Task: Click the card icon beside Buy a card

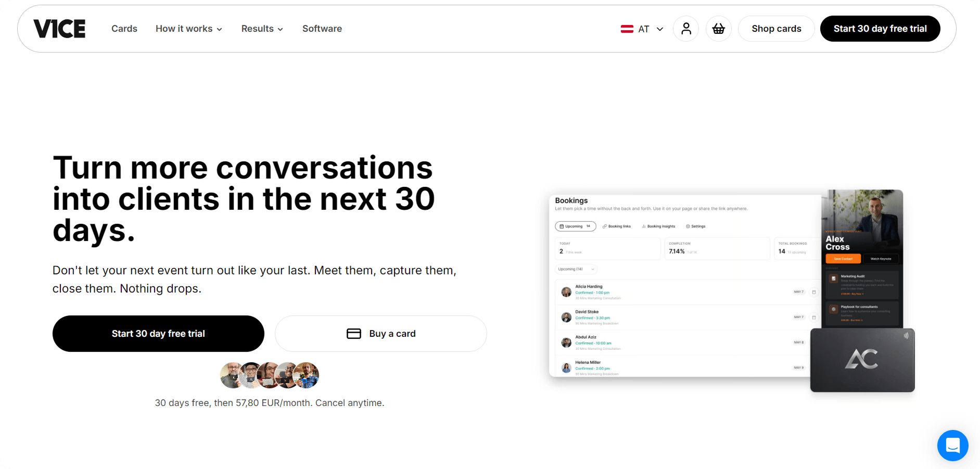Action: [354, 334]
